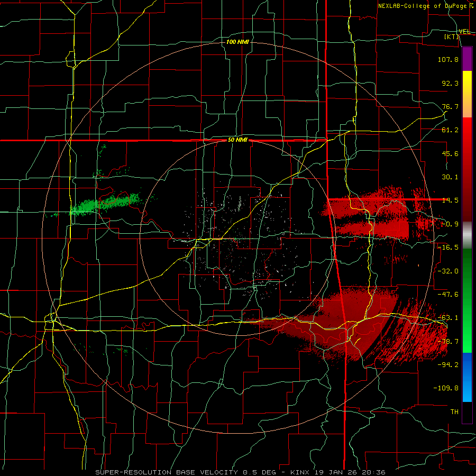Screen dimensions: 476x476
Task: Click the 50 NMI range ring label
Action: coord(237,140)
